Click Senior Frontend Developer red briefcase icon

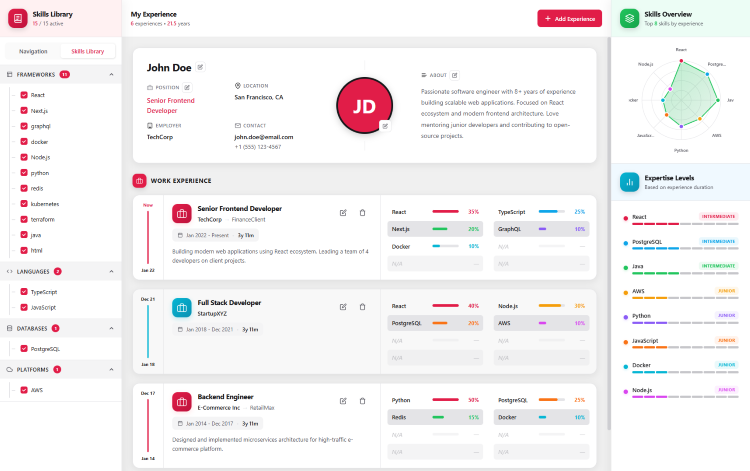coord(182,214)
